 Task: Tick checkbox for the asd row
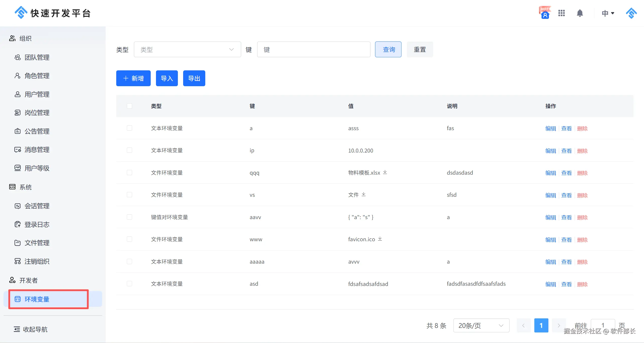(129, 284)
